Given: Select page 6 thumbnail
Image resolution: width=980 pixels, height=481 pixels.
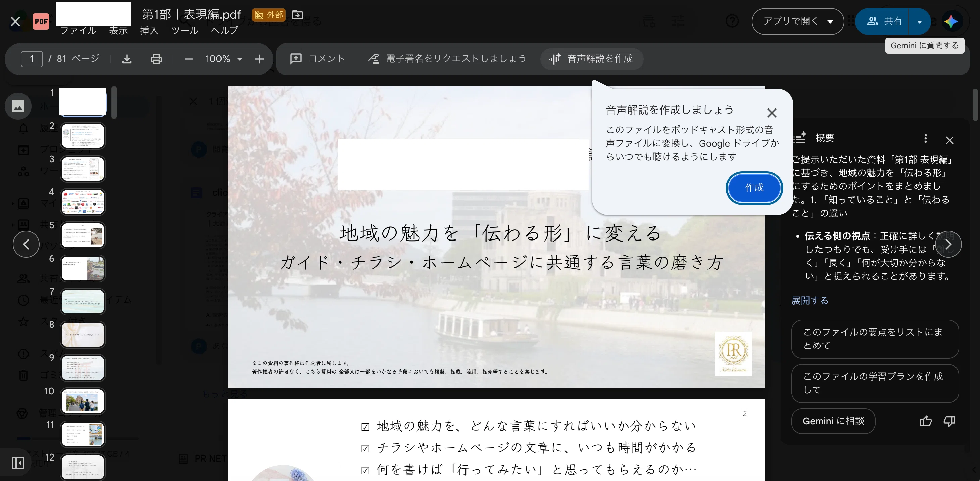Looking at the screenshot, I should pyautogui.click(x=83, y=268).
